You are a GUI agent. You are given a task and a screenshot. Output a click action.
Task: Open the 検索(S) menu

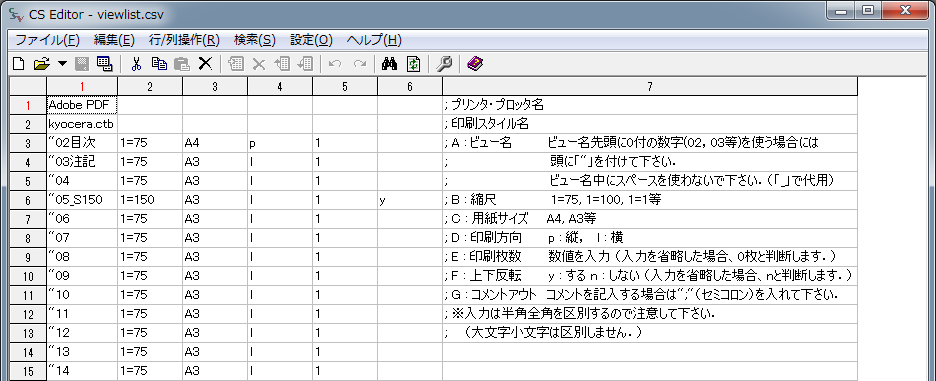tap(255, 41)
